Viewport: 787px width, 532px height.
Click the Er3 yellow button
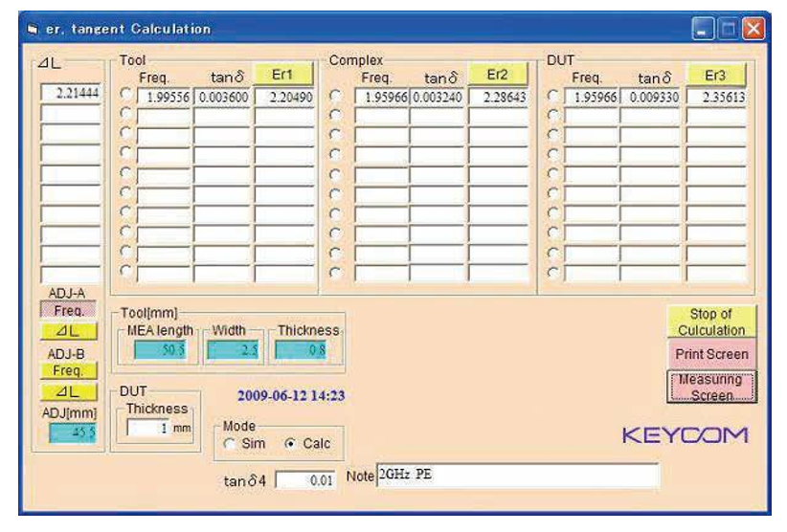(x=715, y=76)
